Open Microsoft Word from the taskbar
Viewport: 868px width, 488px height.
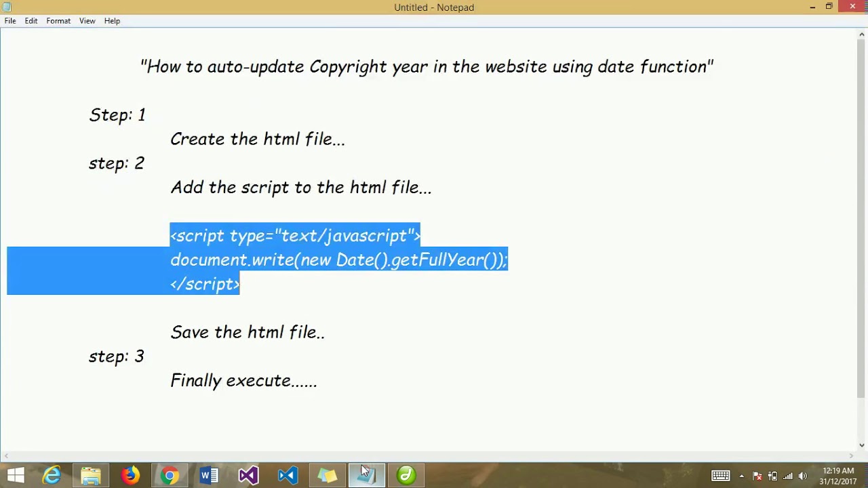[x=209, y=476]
